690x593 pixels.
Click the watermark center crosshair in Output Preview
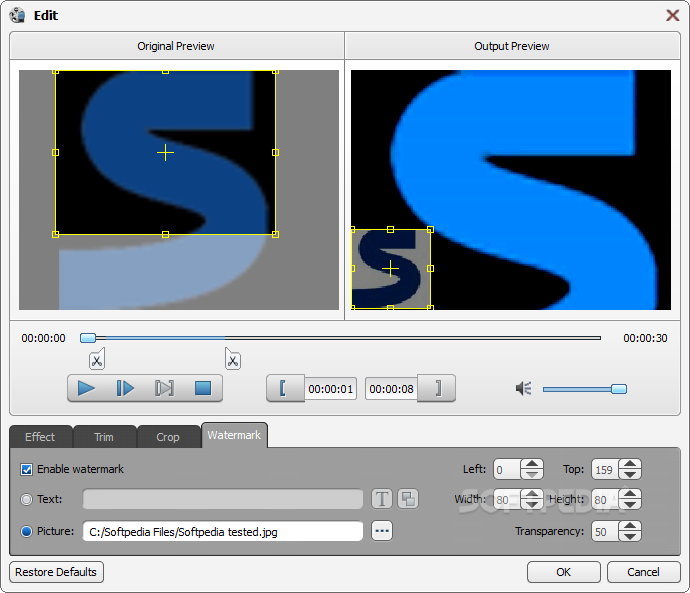click(x=390, y=268)
